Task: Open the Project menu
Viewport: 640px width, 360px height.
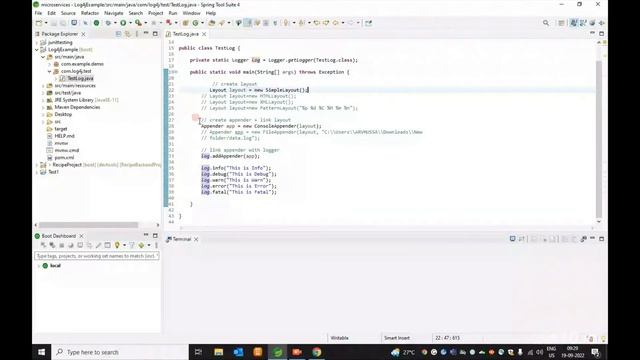Action: coord(156,13)
